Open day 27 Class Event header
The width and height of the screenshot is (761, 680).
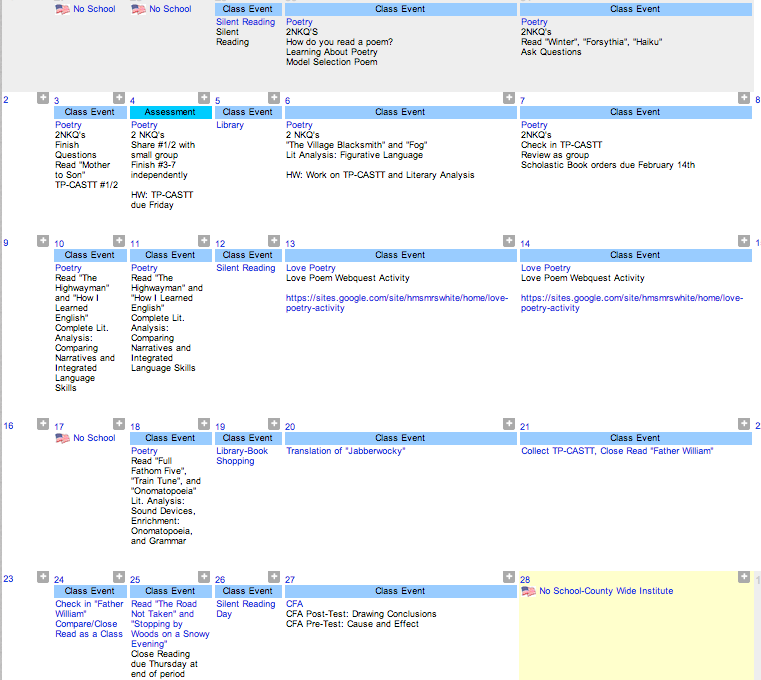(x=400, y=591)
